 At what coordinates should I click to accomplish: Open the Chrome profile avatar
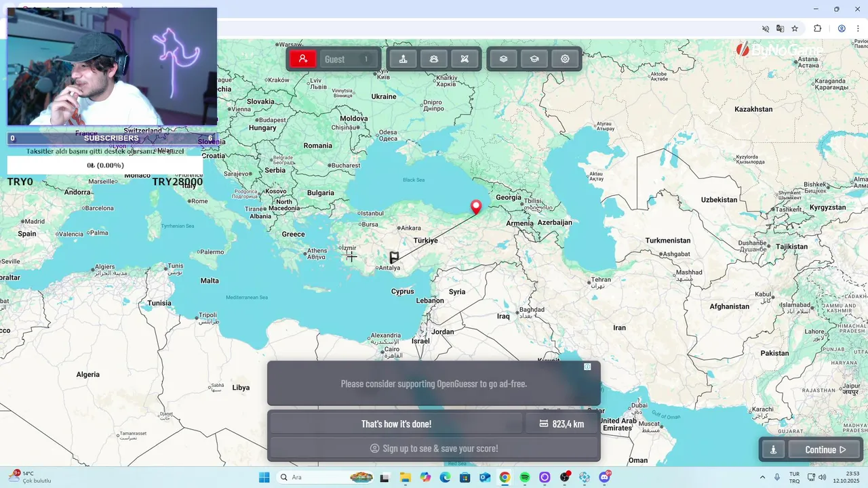click(x=842, y=28)
